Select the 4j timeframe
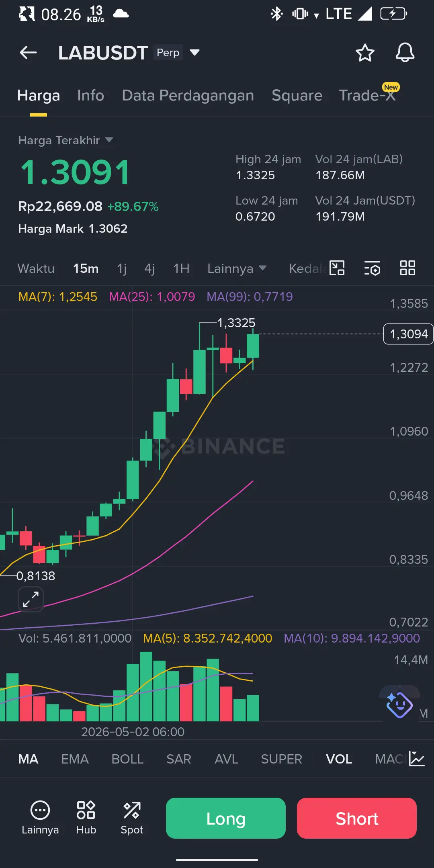Image resolution: width=434 pixels, height=868 pixels. (149, 268)
